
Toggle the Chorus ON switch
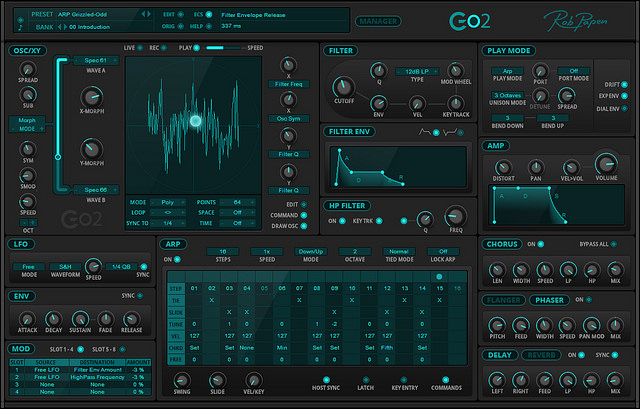tap(541, 244)
